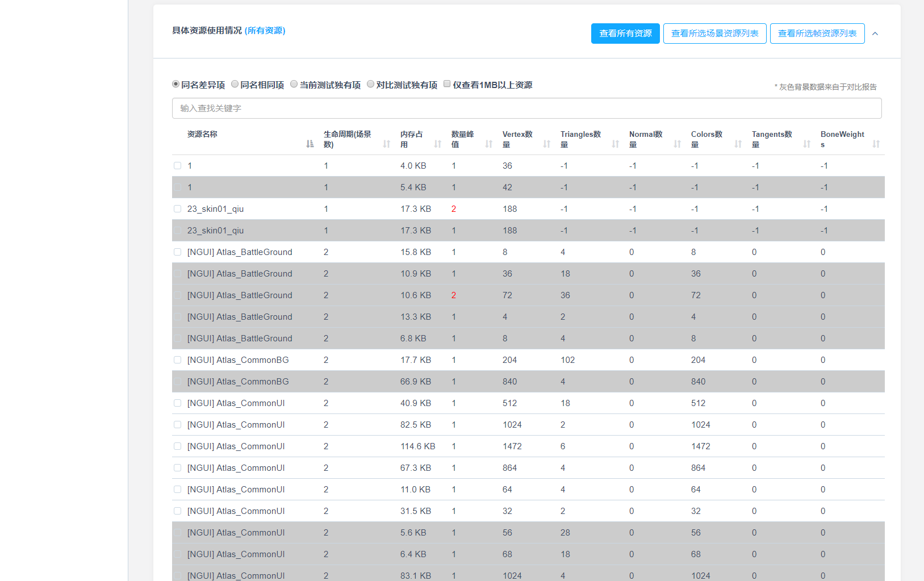924x581 pixels.
Task: Open 查看所选帧资源列表
Action: [817, 34]
